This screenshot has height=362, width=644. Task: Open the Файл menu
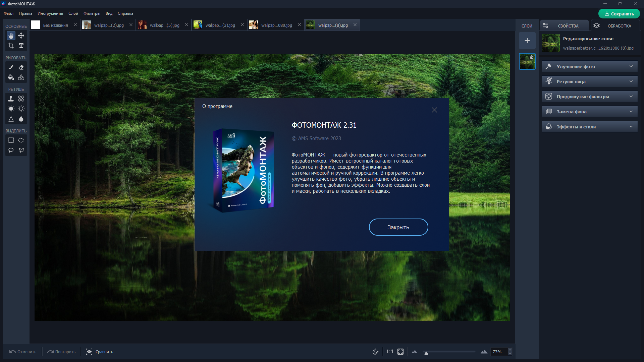pyautogui.click(x=9, y=13)
